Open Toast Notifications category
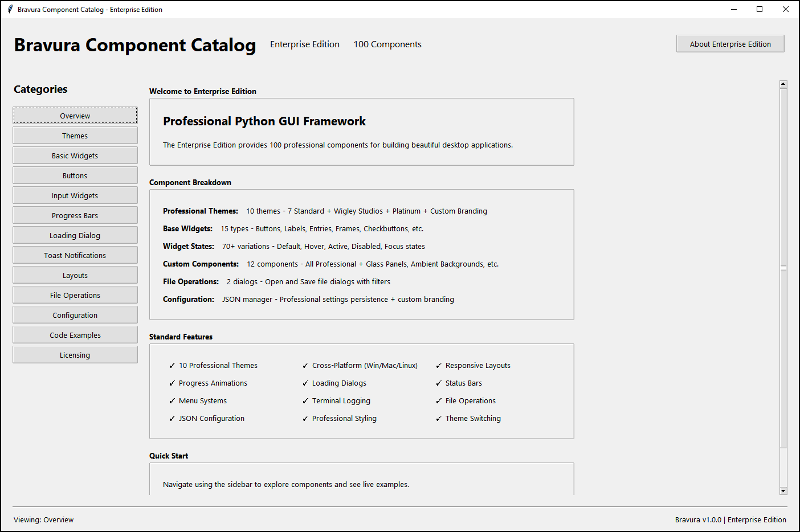Image resolution: width=800 pixels, height=532 pixels. pyautogui.click(x=75, y=255)
